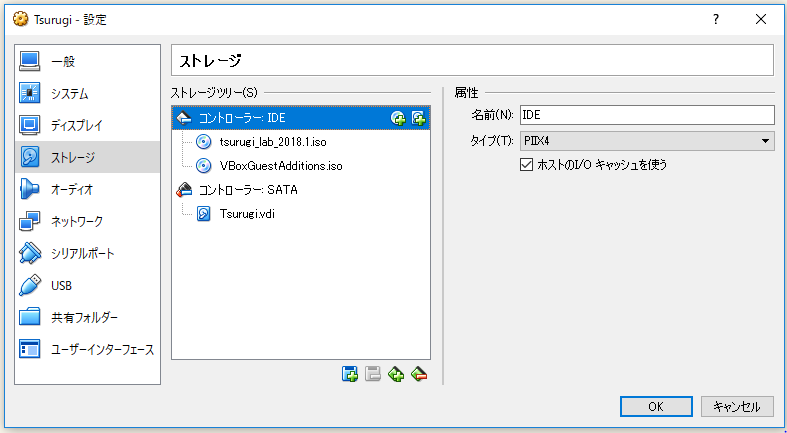Open the ユーザーインターフェース settings category
The width and height of the screenshot is (787, 433).
click(x=87, y=349)
